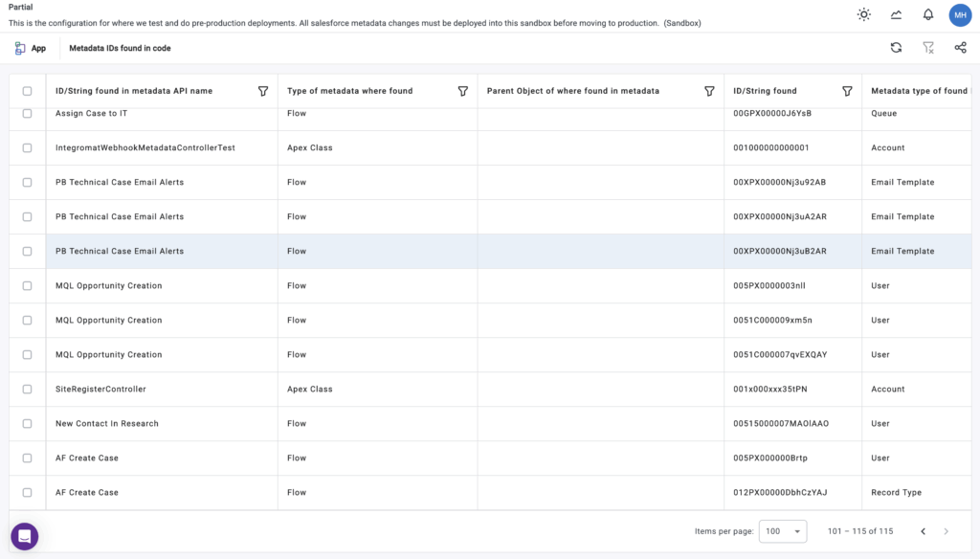The image size is (980, 559).
Task: Open the App tab
Action: click(31, 48)
